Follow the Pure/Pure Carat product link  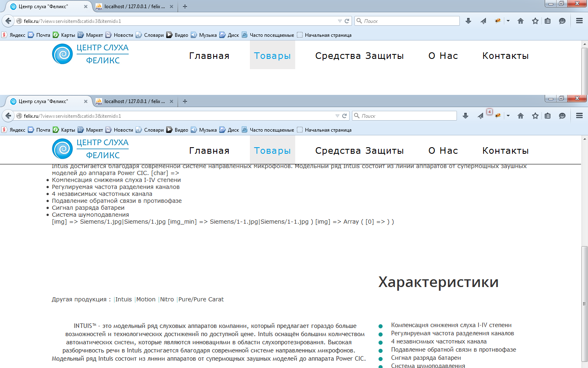201,299
